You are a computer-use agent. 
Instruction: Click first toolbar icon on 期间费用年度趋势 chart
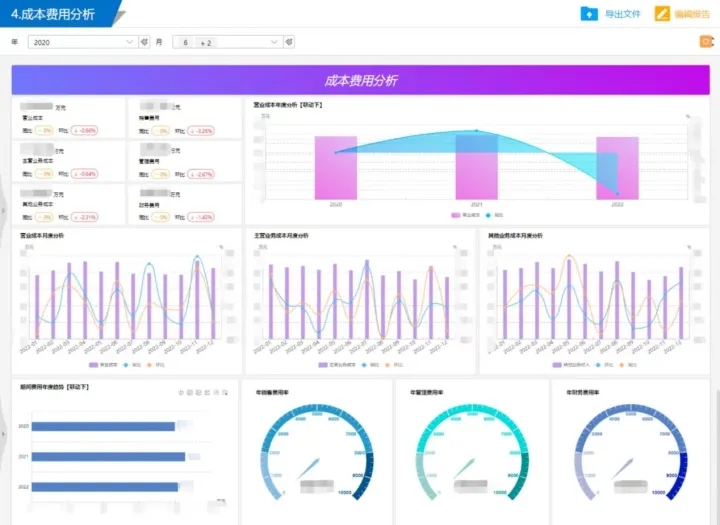[x=181, y=393]
